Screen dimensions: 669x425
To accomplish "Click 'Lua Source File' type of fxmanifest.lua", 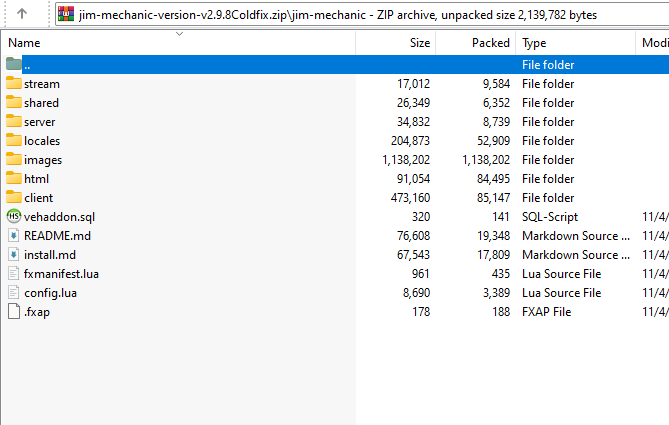I will click(x=561, y=274).
